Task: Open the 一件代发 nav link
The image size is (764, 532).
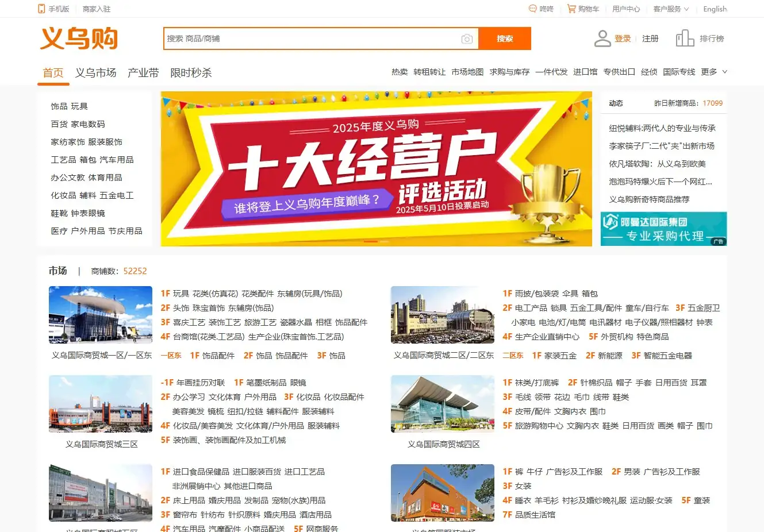Action: [x=551, y=72]
